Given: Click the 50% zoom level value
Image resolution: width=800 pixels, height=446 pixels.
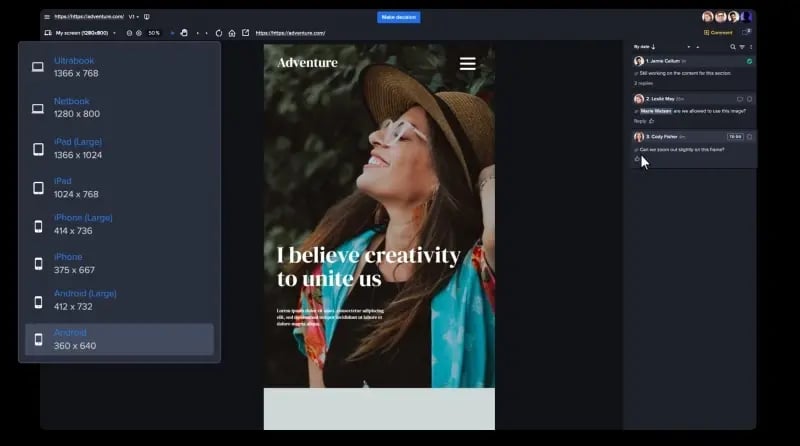Looking at the screenshot, I should [154, 33].
